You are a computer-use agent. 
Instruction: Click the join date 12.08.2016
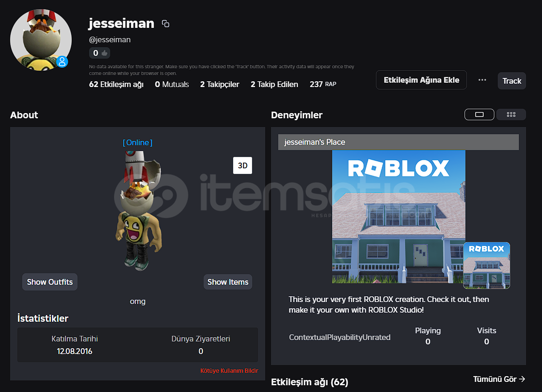pos(74,351)
